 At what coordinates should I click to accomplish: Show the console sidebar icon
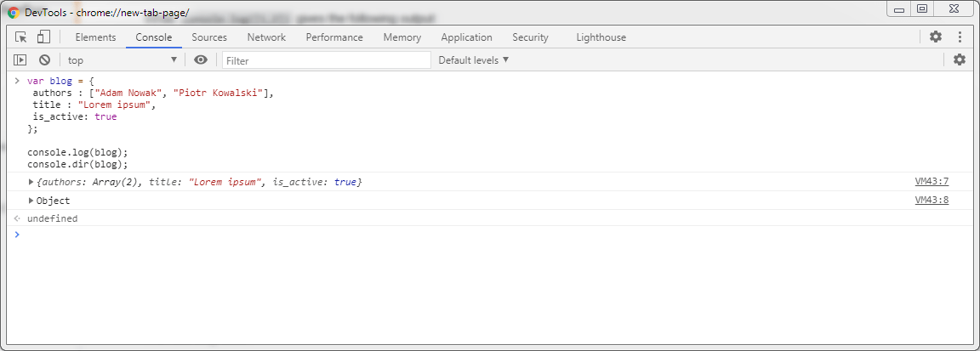tap(20, 60)
